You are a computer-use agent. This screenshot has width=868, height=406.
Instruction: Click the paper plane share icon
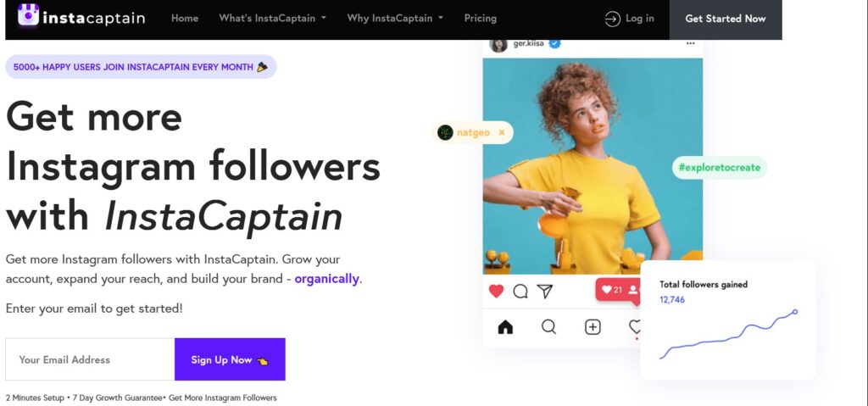pos(545,292)
